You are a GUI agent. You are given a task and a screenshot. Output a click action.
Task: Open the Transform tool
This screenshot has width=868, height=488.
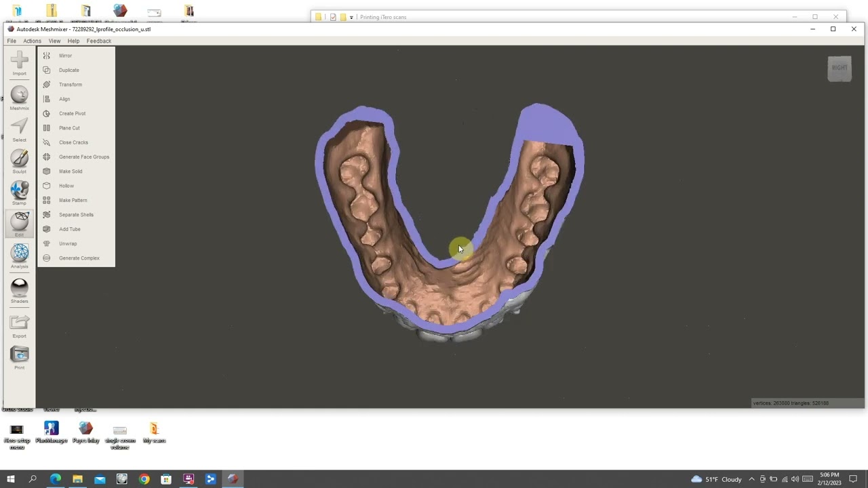pos(71,85)
